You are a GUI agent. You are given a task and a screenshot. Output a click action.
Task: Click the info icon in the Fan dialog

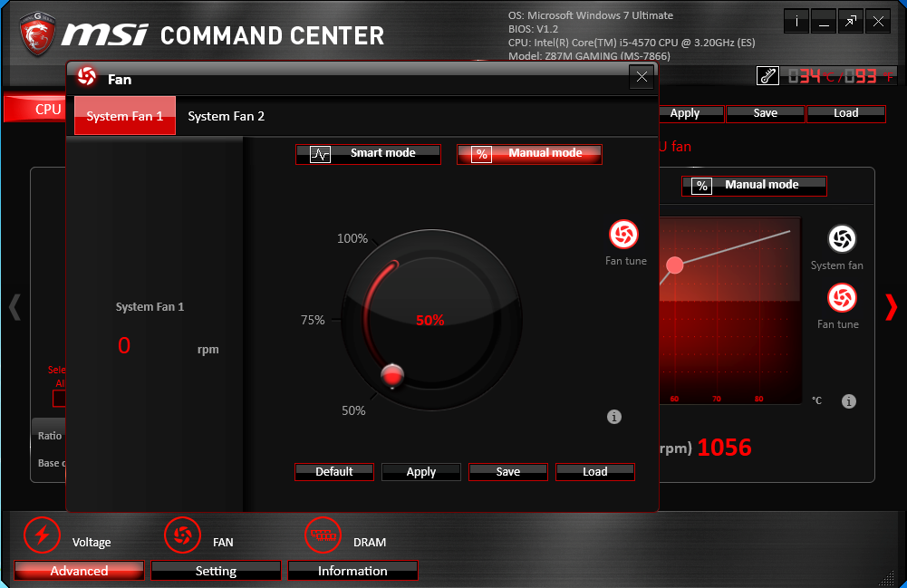click(x=614, y=417)
